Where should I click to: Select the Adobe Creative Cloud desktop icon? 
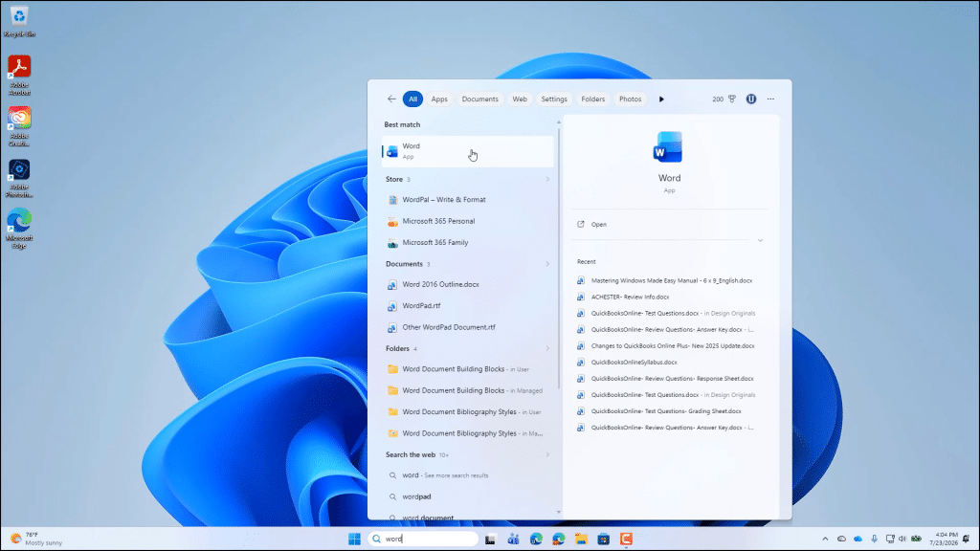19,126
